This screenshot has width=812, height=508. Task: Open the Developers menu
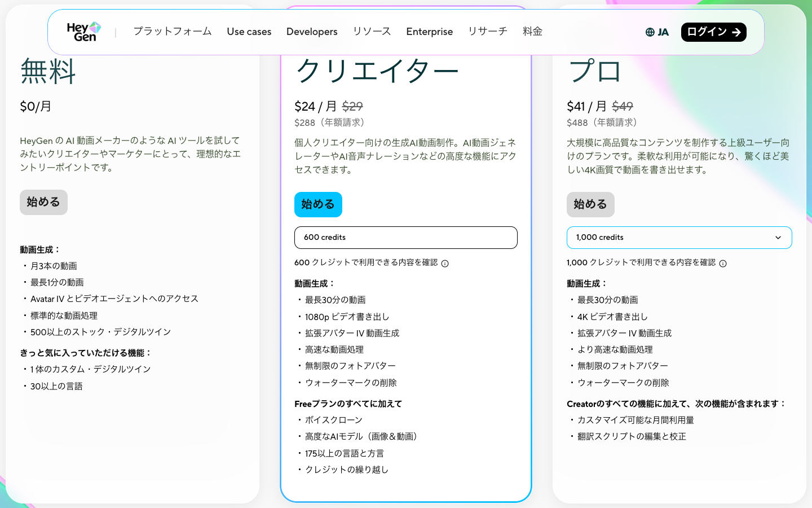(x=312, y=32)
